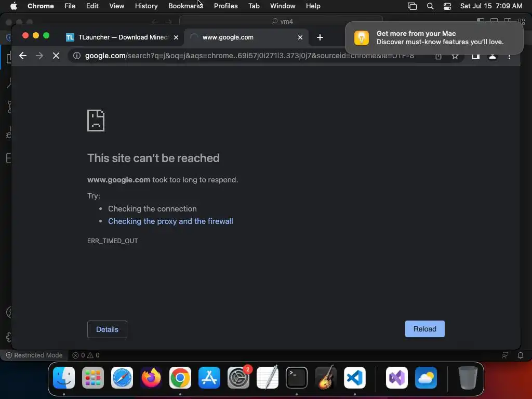Open a new tab with the plus button
The image size is (532, 399).
click(320, 37)
